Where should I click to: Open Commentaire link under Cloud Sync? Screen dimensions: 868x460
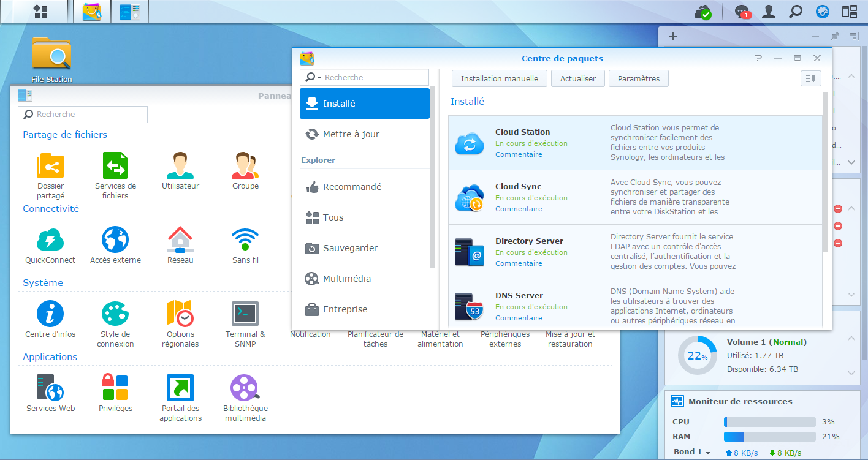[519, 209]
